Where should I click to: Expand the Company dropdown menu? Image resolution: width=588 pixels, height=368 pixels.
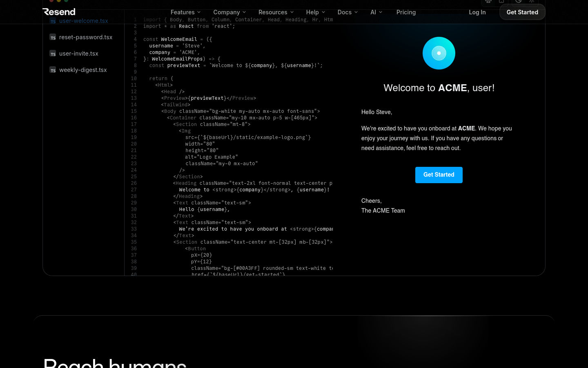[229, 12]
